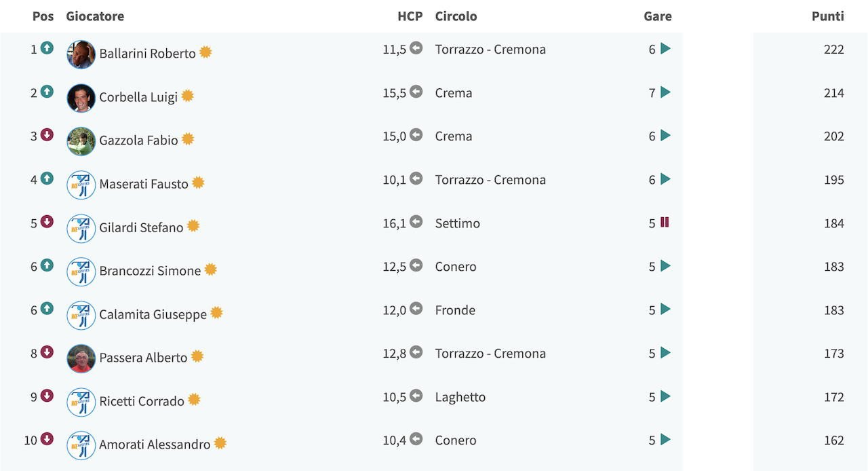
Task: Sort by the HCP column header
Action: (x=410, y=16)
